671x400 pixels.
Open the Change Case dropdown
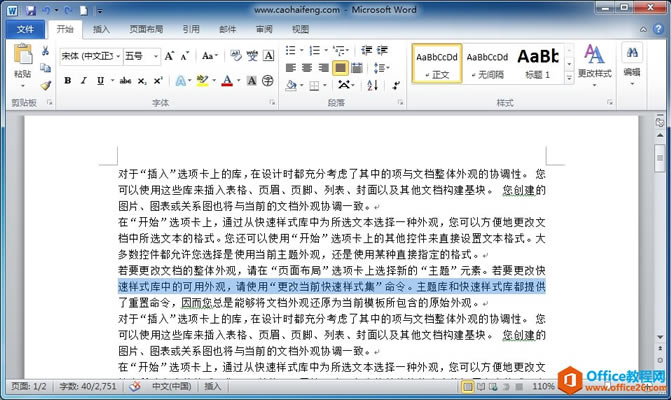[210, 56]
